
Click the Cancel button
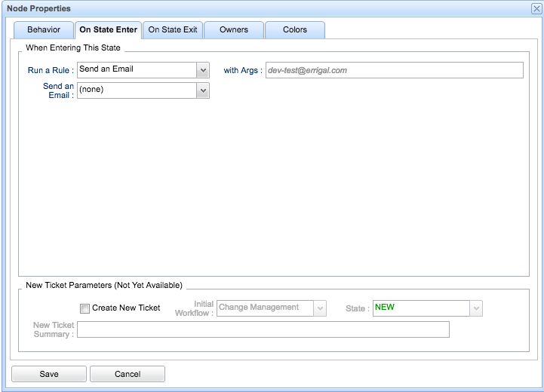127,374
